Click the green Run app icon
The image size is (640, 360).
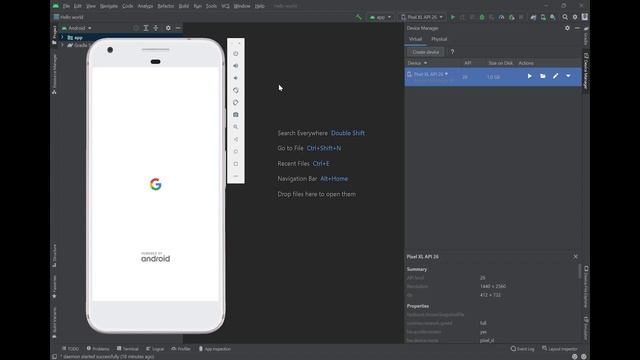point(452,17)
